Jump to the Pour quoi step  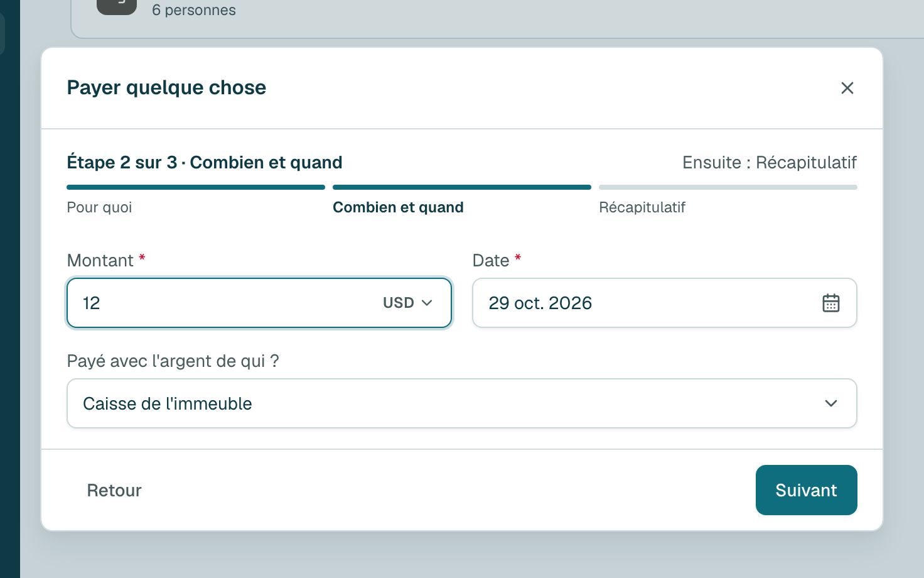[x=99, y=207]
